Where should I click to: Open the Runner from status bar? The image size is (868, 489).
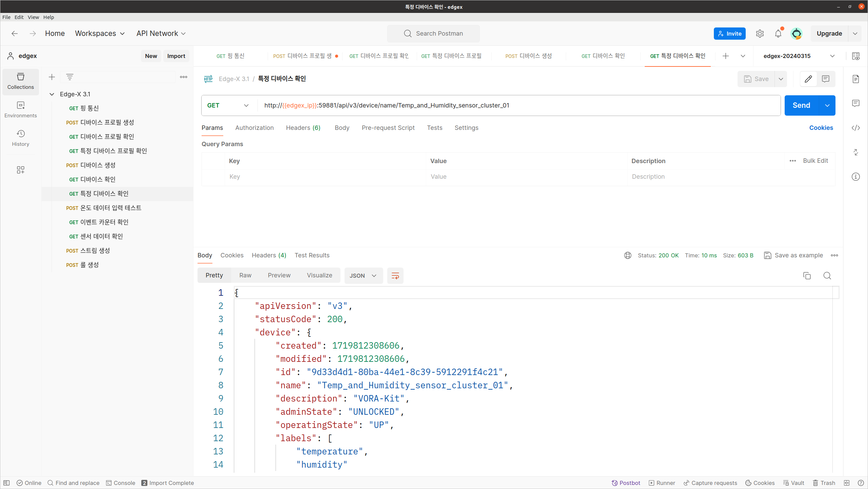pos(662,483)
